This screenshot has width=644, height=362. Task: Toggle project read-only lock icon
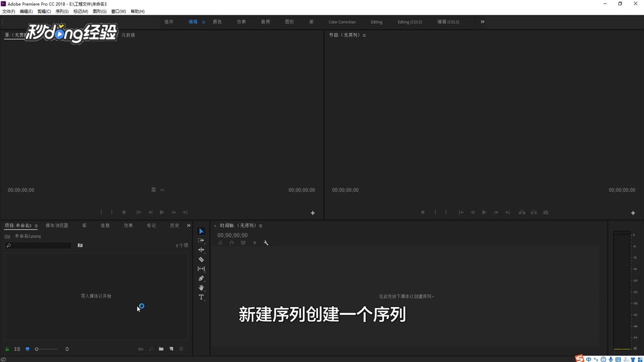[x=7, y=349]
